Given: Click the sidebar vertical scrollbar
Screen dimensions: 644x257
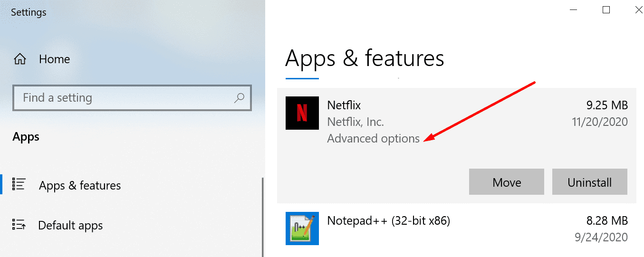Looking at the screenshot, I should tap(262, 217).
